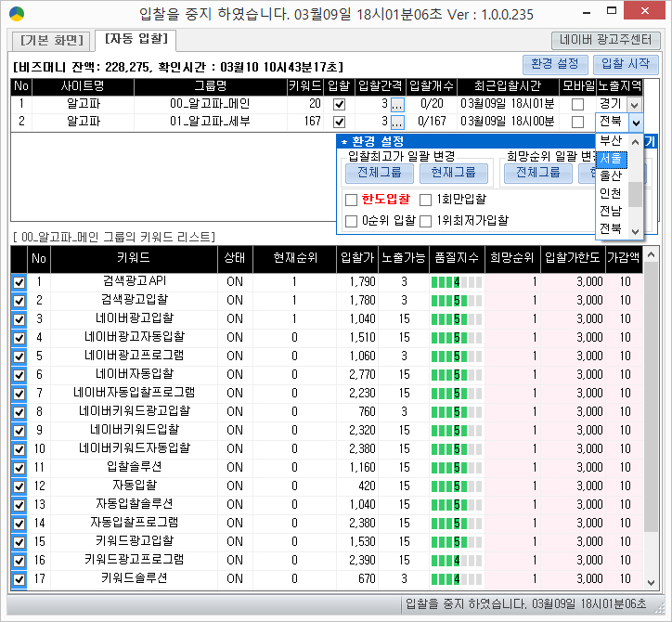
Task: Click 가감액 cell for 키워드광고입찰
Action: click(624, 542)
